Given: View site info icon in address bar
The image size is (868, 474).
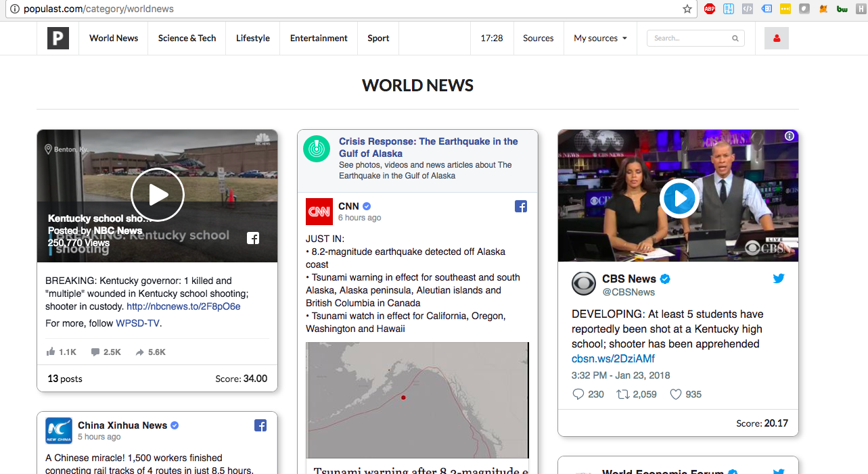Looking at the screenshot, I should (14, 9).
